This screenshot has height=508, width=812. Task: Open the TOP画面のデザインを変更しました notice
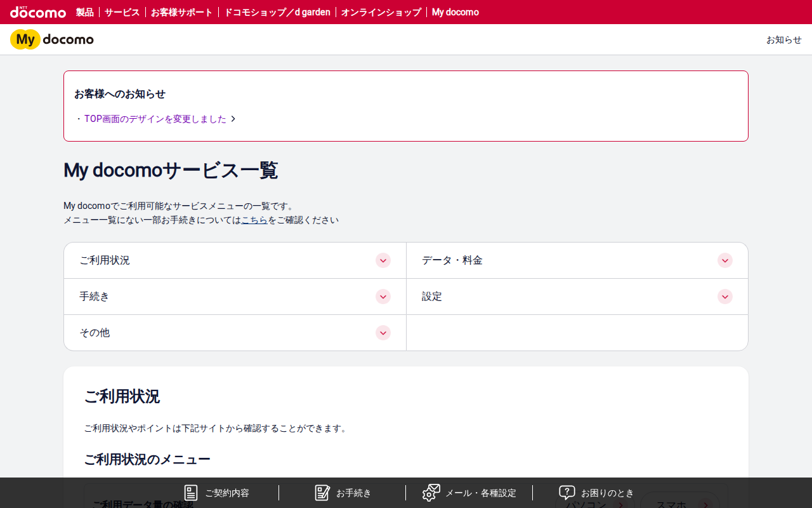coord(155,119)
